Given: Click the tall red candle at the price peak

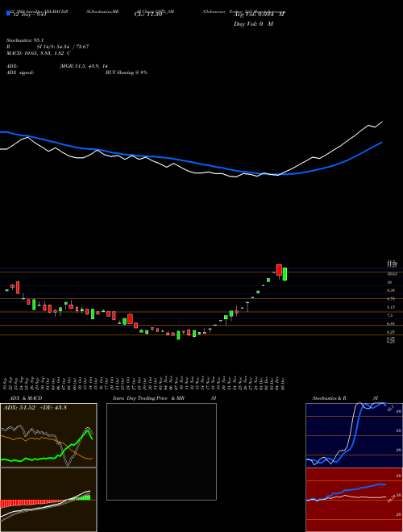Looking at the screenshot, I should tap(279, 270).
